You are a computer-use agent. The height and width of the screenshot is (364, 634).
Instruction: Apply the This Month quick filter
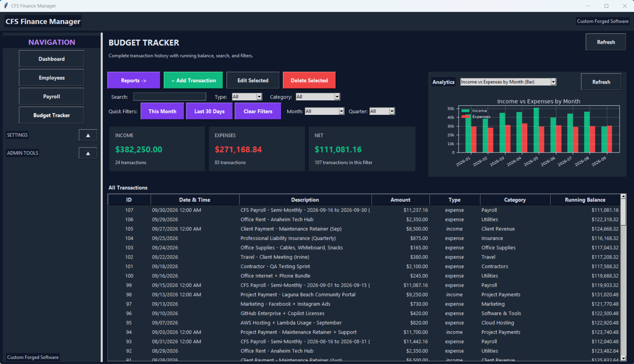[162, 111]
